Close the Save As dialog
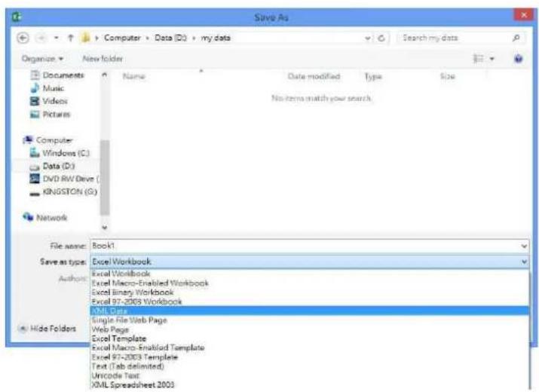This screenshot has height=392, width=539. tap(524, 15)
